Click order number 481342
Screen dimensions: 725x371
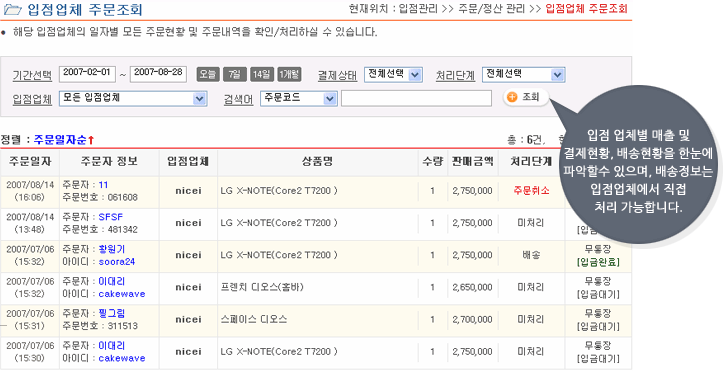pos(123,229)
